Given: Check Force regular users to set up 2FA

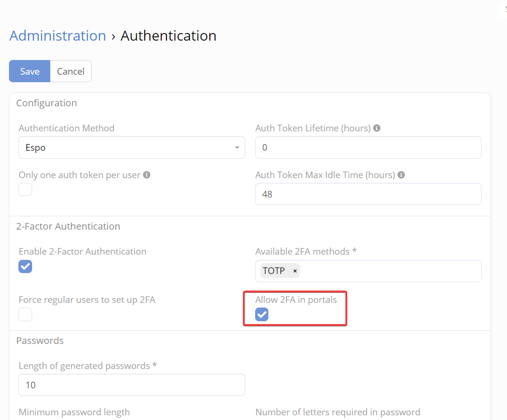Looking at the screenshot, I should click(x=26, y=315).
